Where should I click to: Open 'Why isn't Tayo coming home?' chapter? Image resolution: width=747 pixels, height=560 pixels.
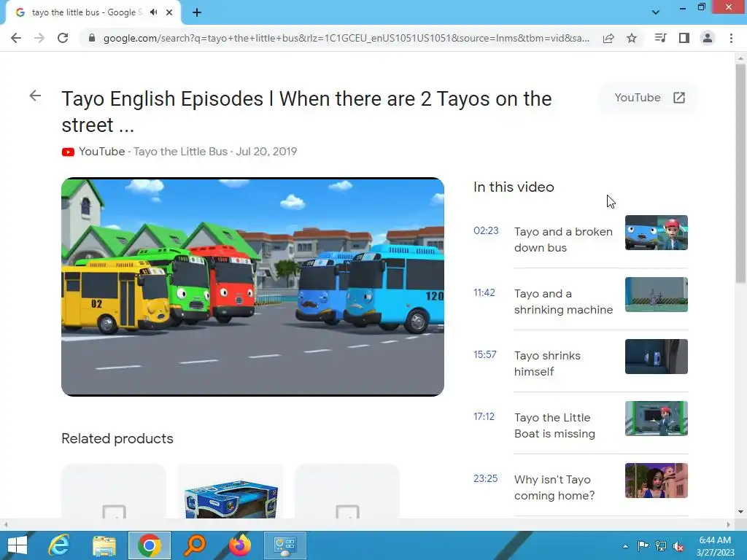554,487
